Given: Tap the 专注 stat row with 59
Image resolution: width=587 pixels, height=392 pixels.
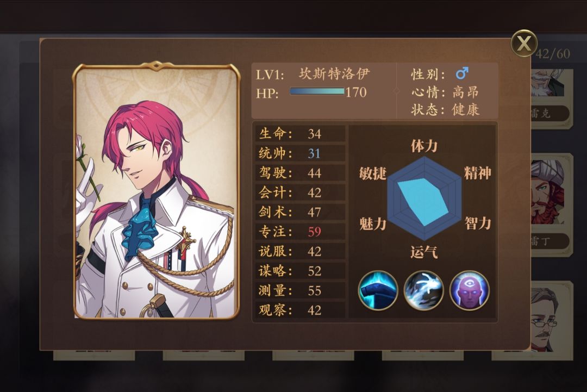Looking at the screenshot, I should tap(300, 232).
